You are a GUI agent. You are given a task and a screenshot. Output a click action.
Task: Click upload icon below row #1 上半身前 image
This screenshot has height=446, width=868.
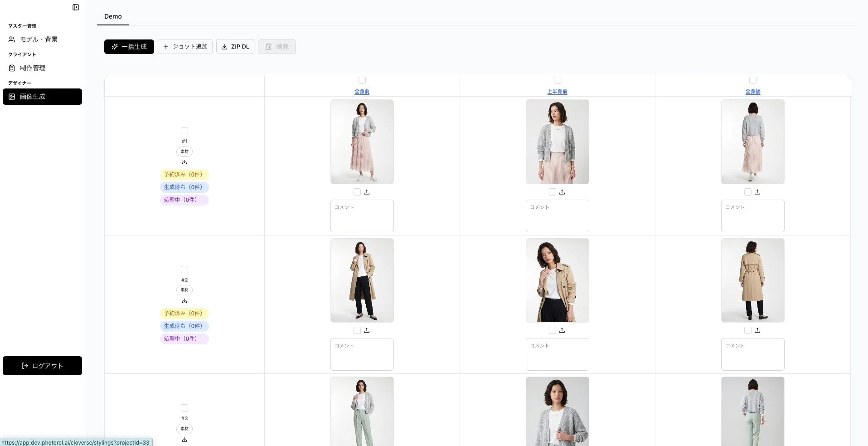(x=562, y=192)
